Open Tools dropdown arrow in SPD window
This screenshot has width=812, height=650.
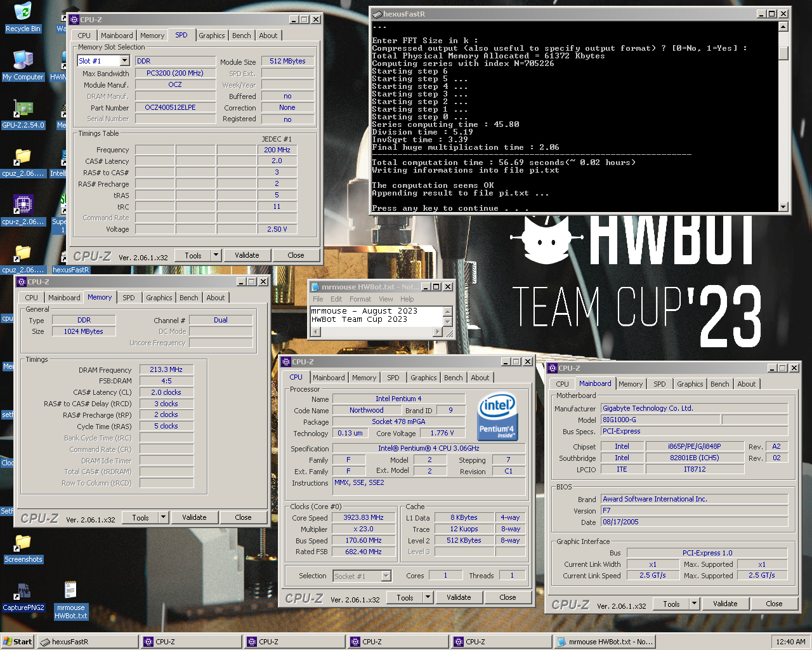tap(216, 255)
